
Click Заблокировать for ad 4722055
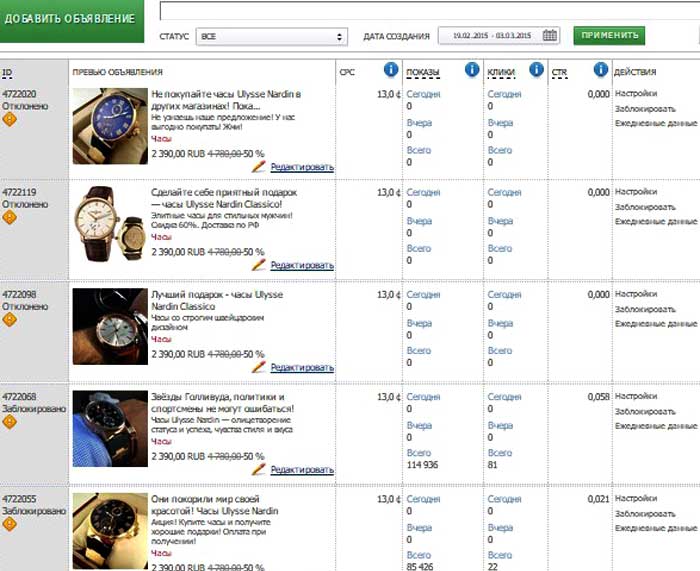tap(645, 514)
